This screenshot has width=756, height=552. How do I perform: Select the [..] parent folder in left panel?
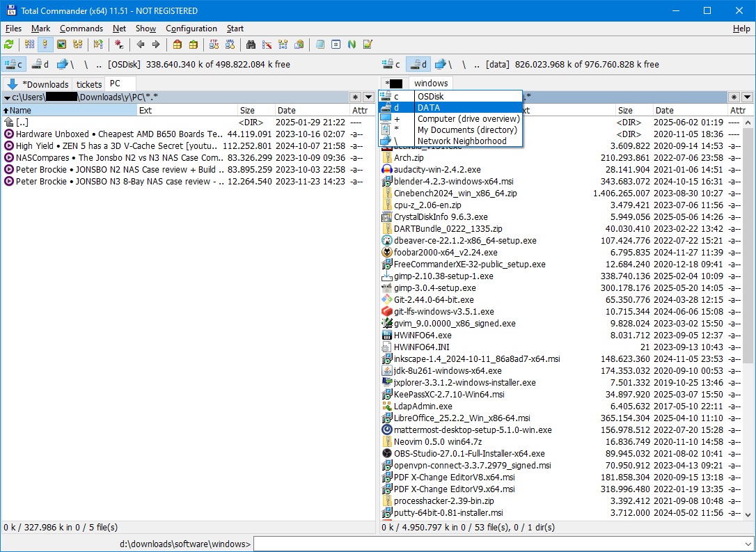click(188, 123)
